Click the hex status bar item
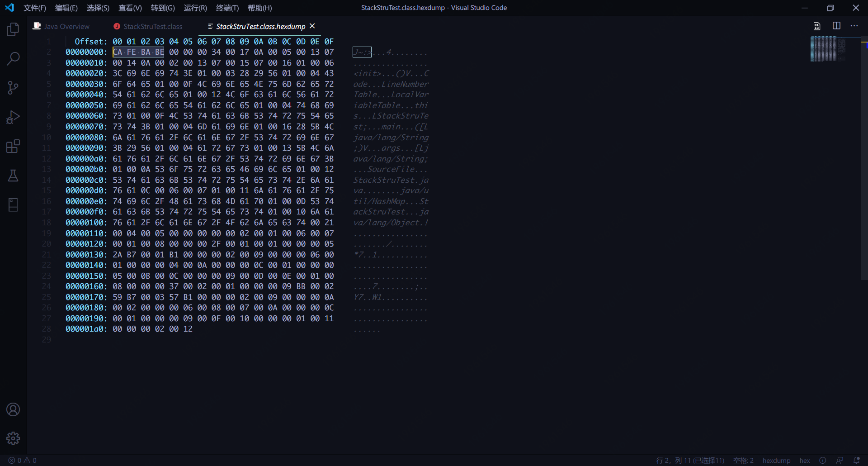 (x=805, y=461)
